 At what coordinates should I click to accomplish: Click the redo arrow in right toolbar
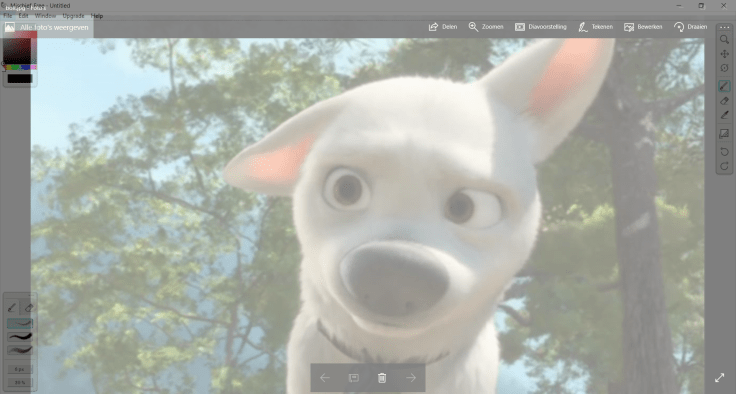[x=724, y=166]
